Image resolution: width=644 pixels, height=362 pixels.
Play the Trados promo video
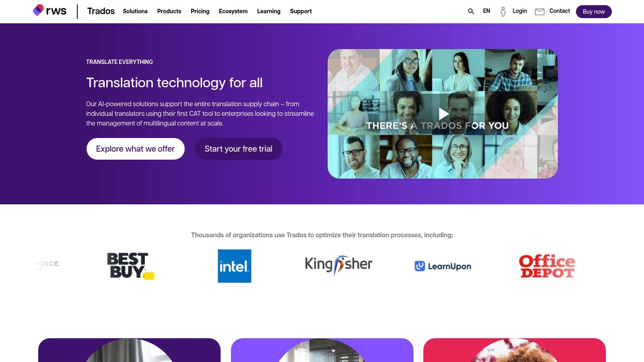[x=443, y=114]
